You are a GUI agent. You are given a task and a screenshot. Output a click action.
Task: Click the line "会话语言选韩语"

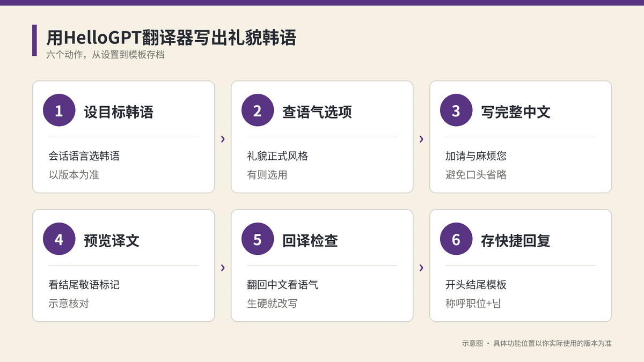click(84, 156)
